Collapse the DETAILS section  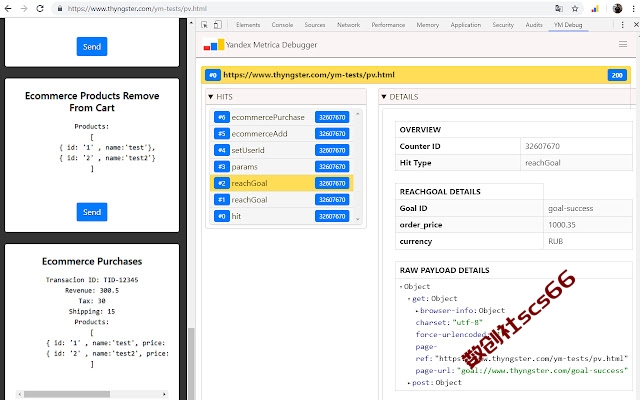384,97
